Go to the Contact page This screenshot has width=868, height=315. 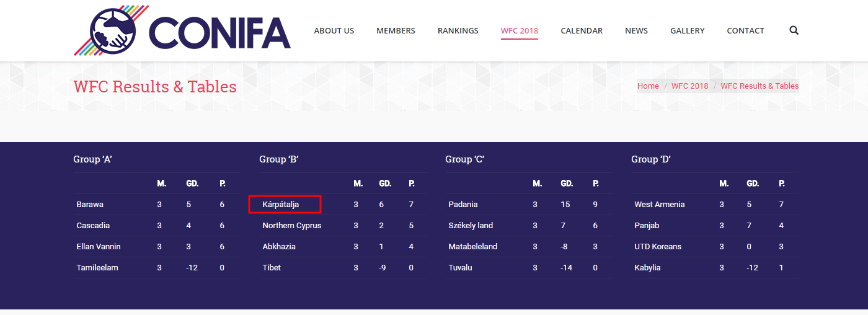pyautogui.click(x=745, y=30)
